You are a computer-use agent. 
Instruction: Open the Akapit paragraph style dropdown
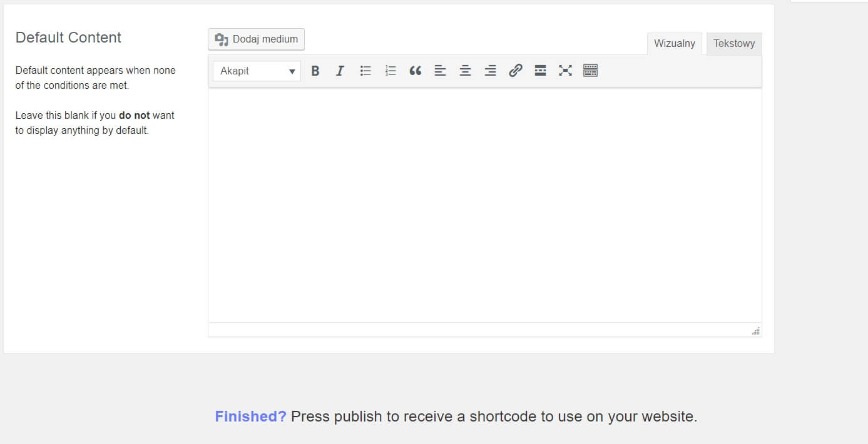pos(250,71)
